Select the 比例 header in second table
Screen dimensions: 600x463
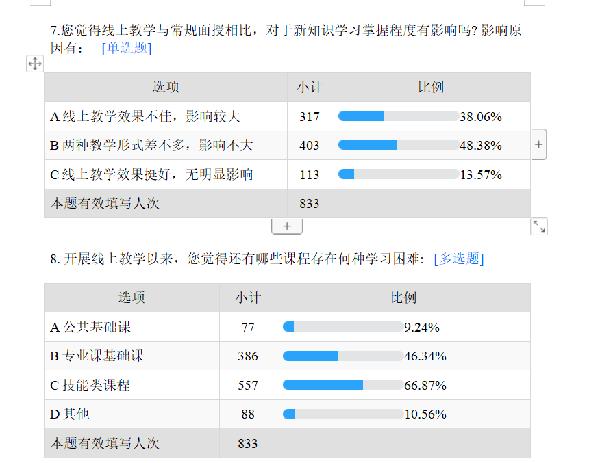[404, 297]
